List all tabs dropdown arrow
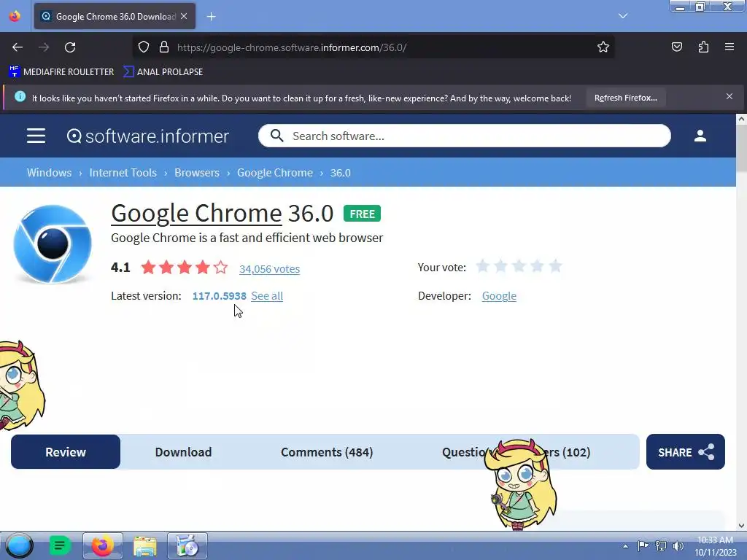The width and height of the screenshot is (747, 560). point(623,16)
